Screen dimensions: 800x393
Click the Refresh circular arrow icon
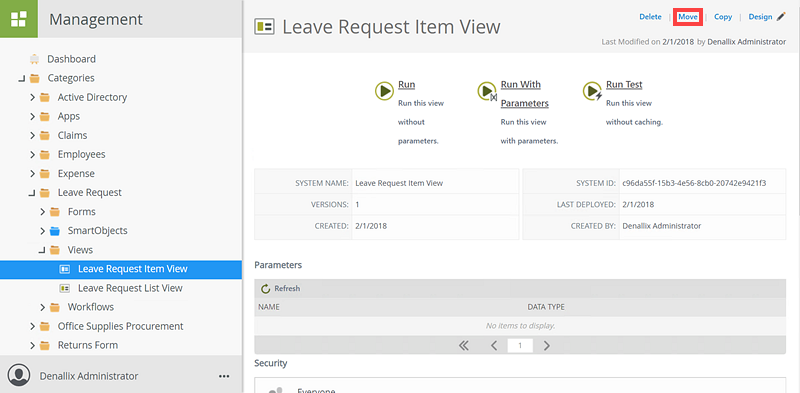coord(265,289)
